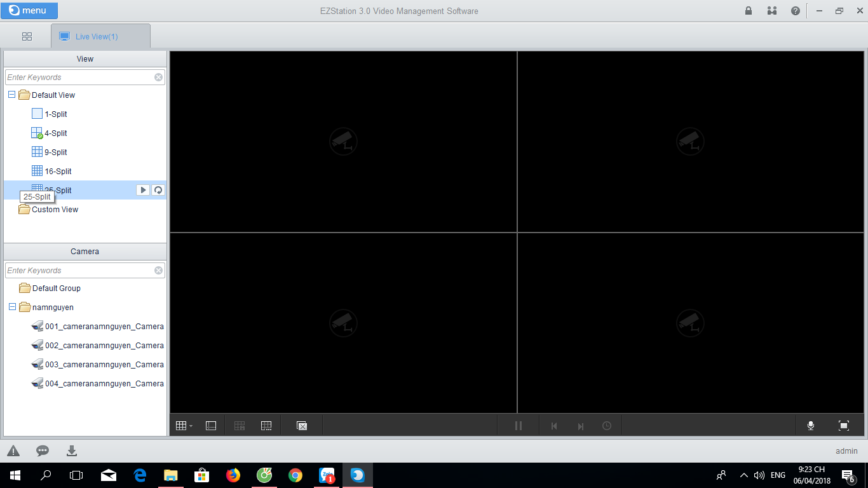This screenshot has height=488, width=868.
Task: Open help via question mark icon
Action: click(796, 11)
